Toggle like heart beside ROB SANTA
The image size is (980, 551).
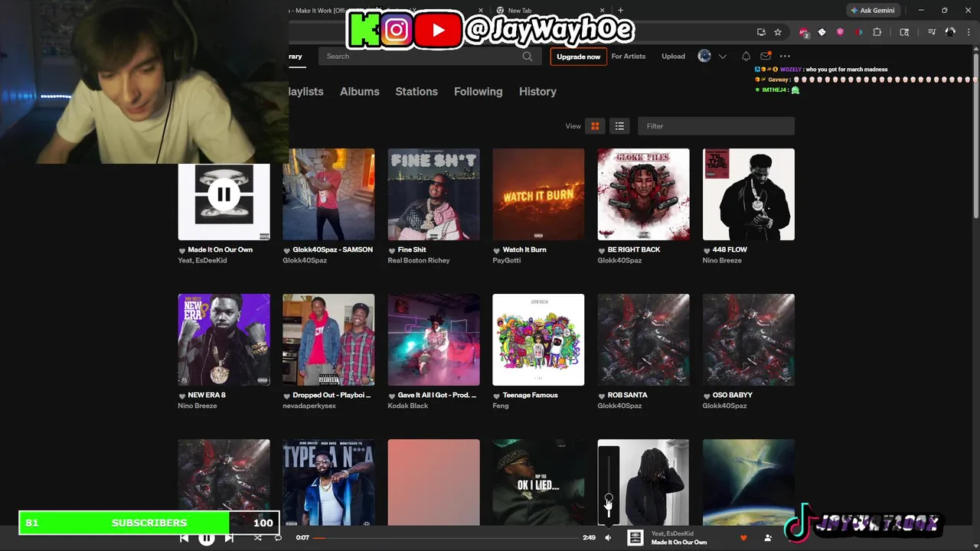[x=602, y=396]
